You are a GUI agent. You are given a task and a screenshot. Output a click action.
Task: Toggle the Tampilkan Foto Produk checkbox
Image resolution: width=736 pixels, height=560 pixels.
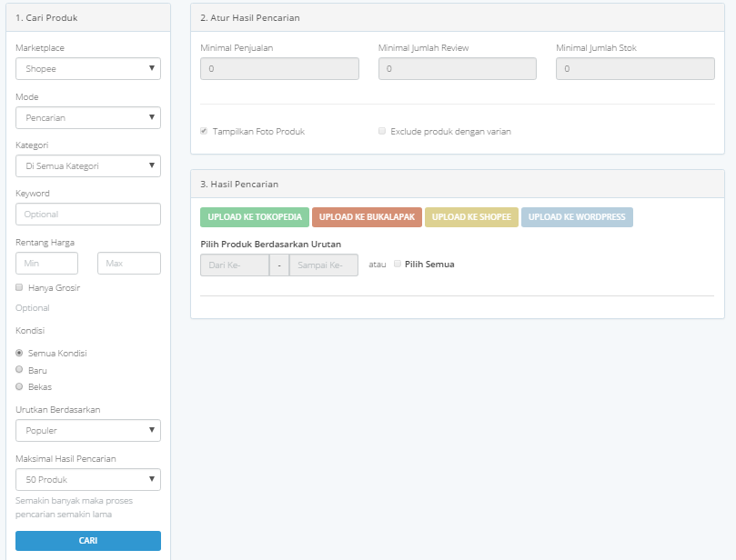204,131
